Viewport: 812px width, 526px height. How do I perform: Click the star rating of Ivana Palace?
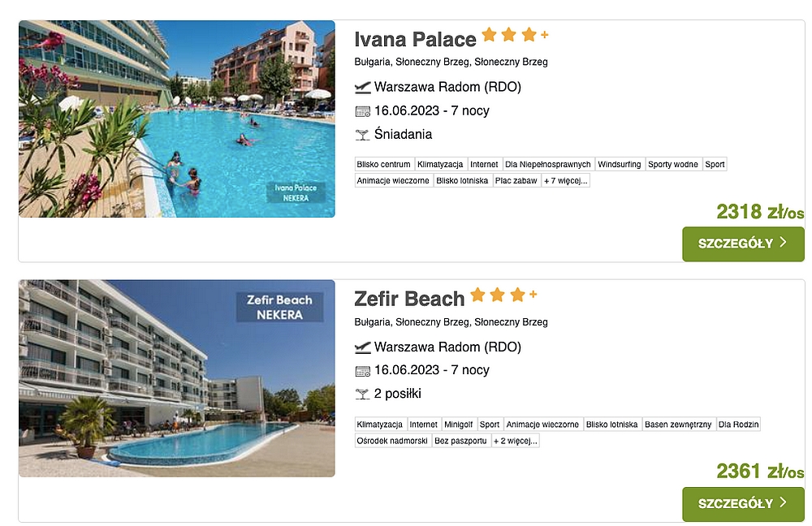tap(515, 35)
